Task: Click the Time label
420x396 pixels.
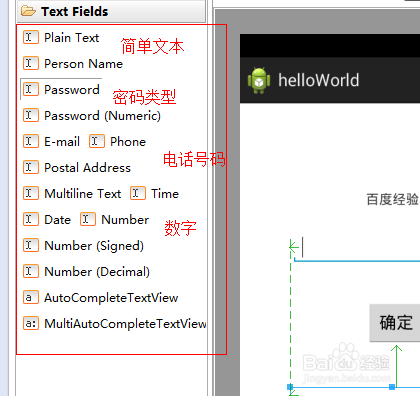Action: (165, 194)
